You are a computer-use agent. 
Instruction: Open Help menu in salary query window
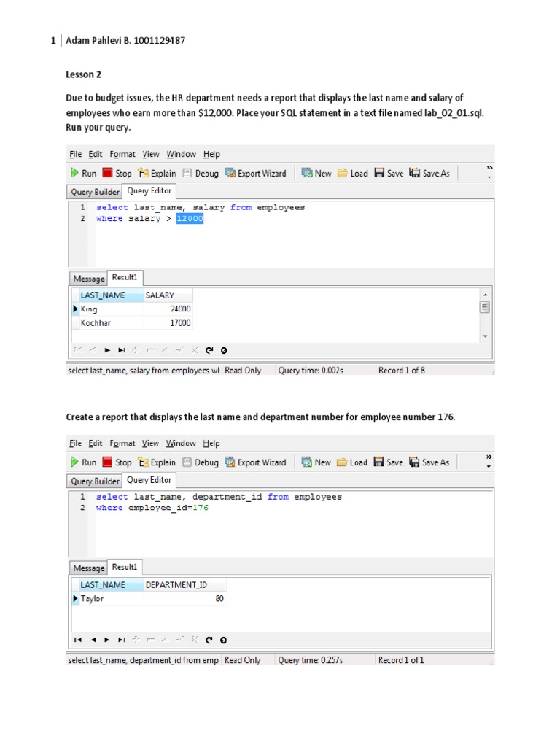[211, 154]
